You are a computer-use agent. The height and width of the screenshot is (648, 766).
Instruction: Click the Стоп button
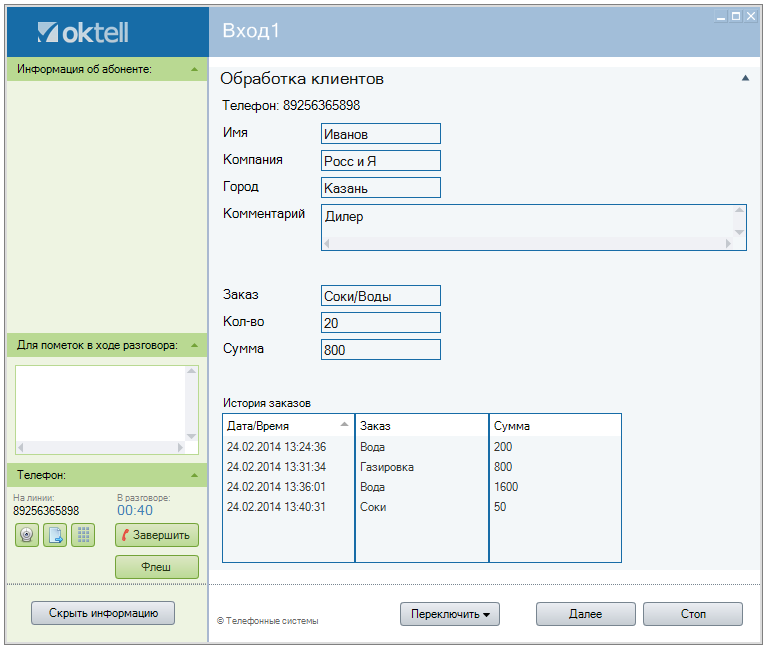(692, 614)
